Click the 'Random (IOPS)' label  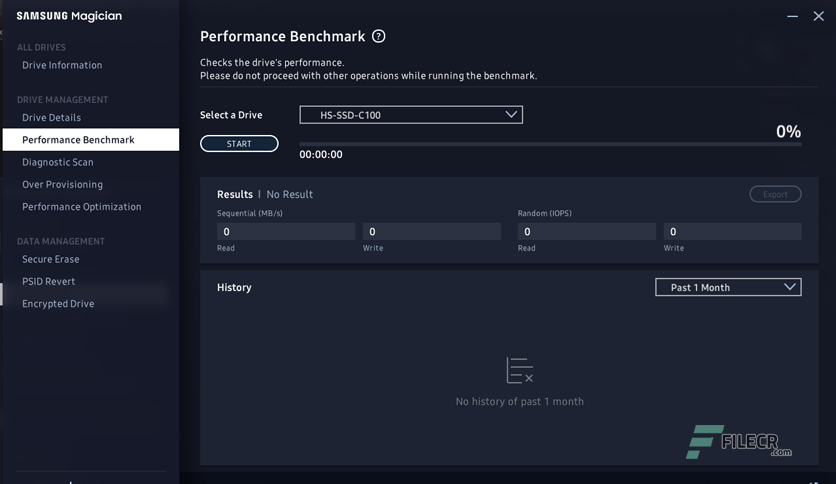click(x=544, y=213)
